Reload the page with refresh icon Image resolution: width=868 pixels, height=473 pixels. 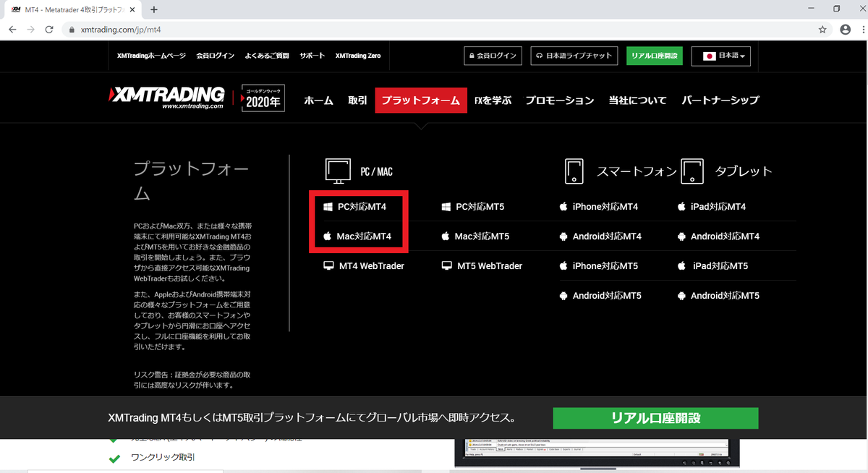49,30
